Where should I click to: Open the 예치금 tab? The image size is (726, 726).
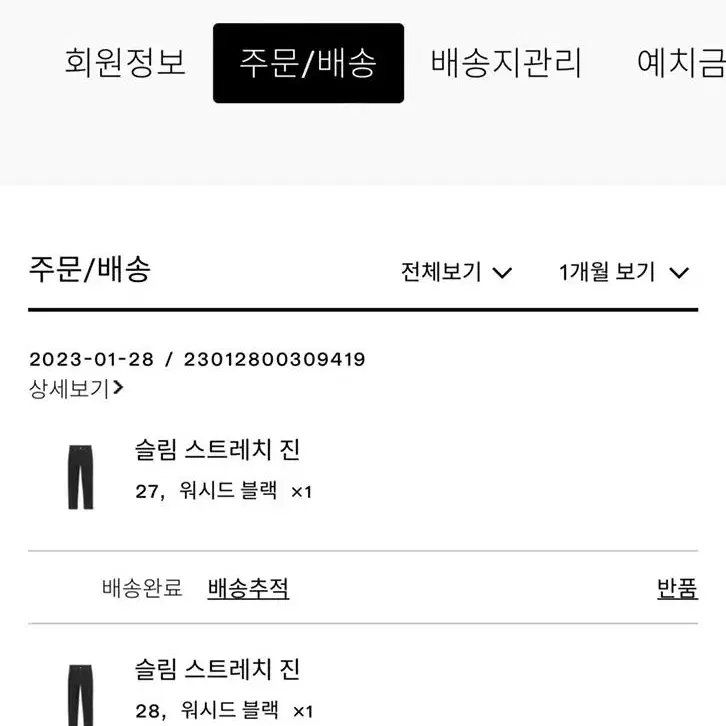pos(681,63)
